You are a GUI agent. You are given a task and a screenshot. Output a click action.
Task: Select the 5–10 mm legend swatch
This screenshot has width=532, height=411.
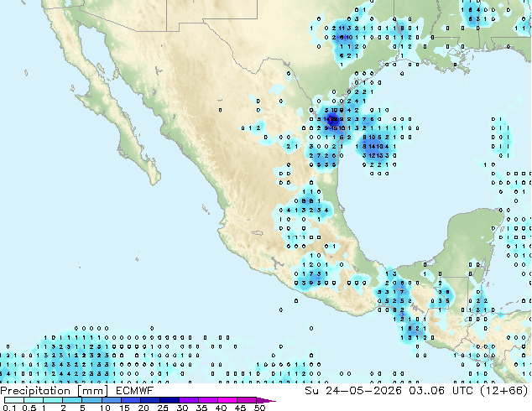[92, 400]
